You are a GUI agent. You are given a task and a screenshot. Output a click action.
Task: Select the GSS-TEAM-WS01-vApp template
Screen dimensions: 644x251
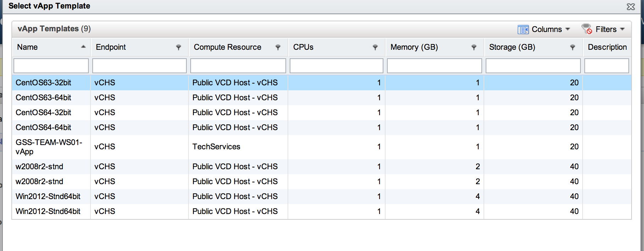click(49, 147)
